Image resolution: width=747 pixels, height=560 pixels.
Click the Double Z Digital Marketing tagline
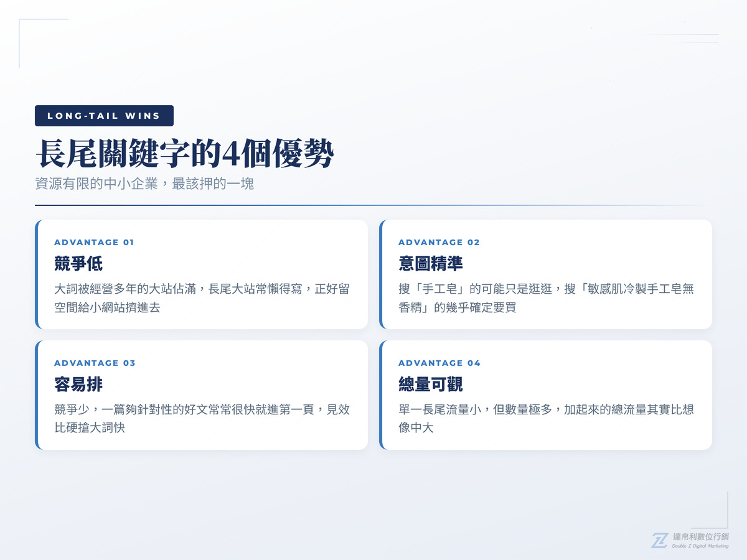coord(700,546)
